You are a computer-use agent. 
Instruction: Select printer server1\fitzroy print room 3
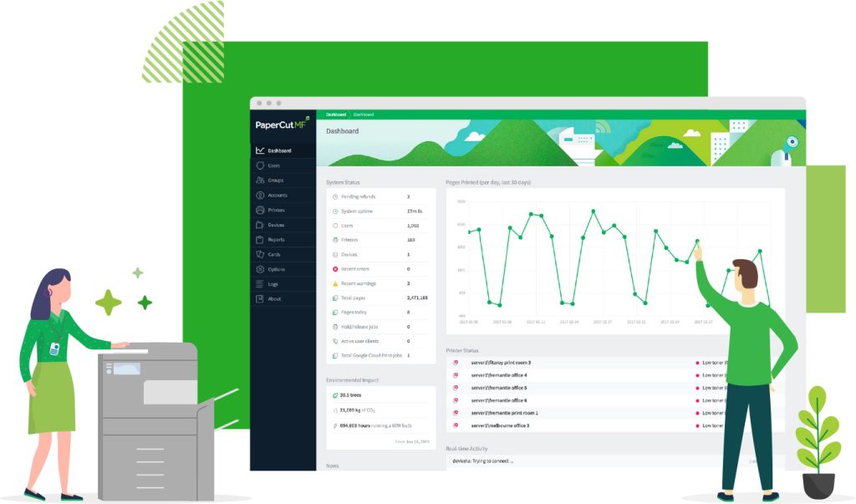point(501,363)
